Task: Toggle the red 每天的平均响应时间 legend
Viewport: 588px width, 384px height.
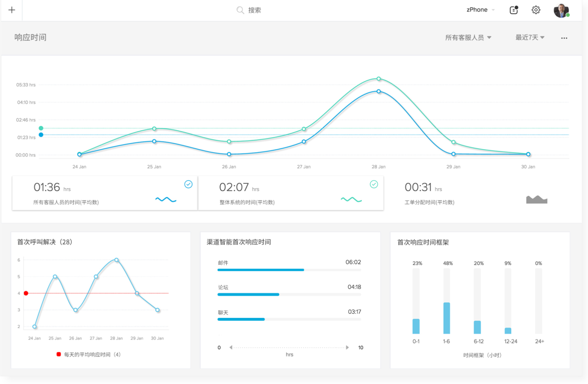Action: pyautogui.click(x=59, y=354)
